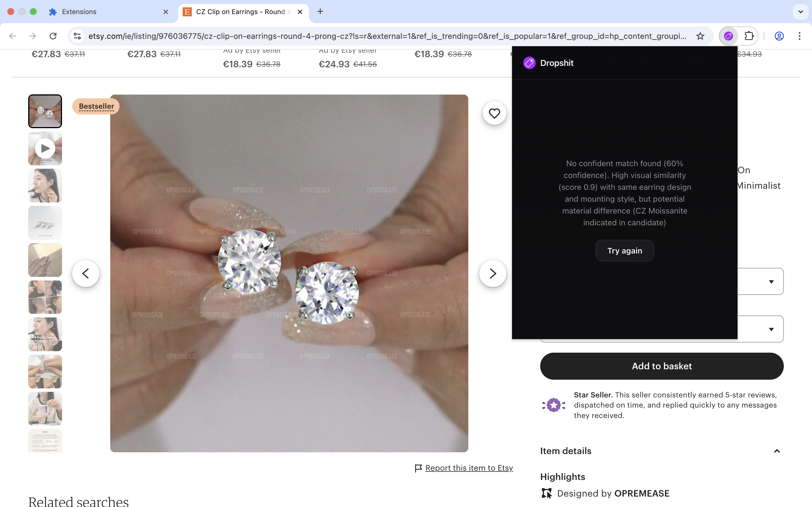
Task: Bookmark this page with the star icon
Action: pos(700,36)
